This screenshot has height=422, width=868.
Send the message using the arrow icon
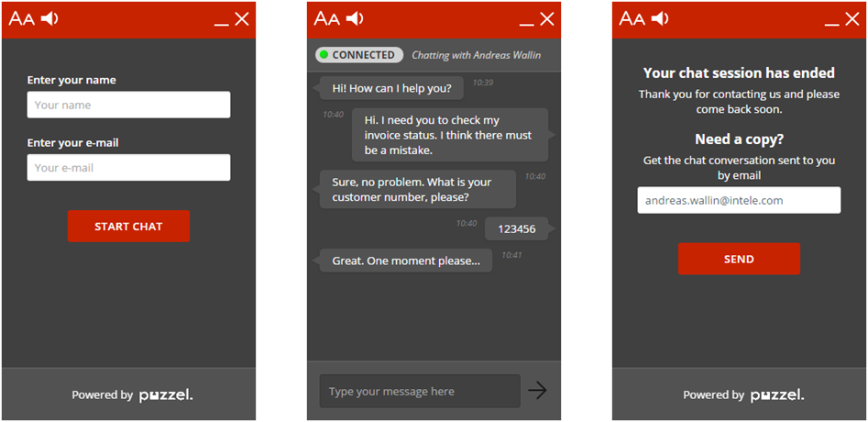pyautogui.click(x=537, y=391)
